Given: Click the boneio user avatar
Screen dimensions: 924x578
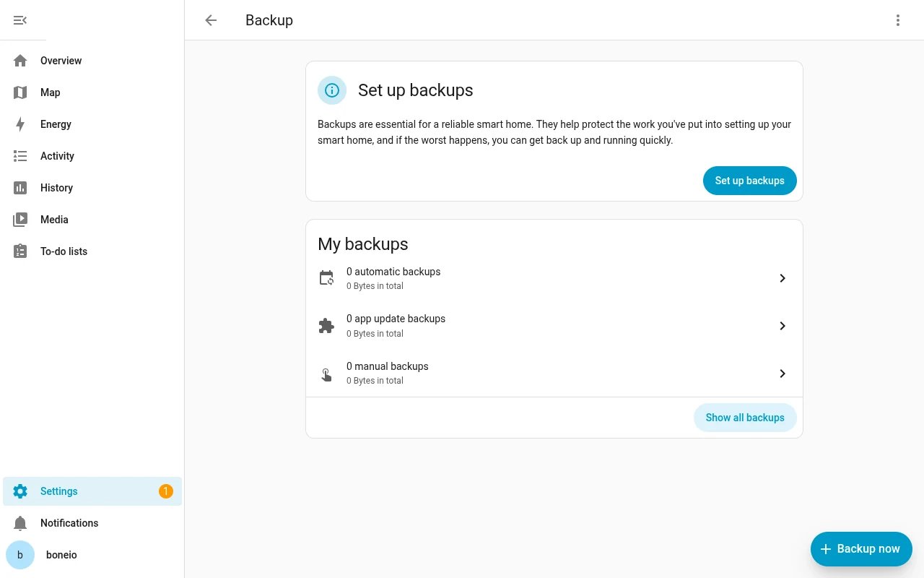Looking at the screenshot, I should [20, 555].
